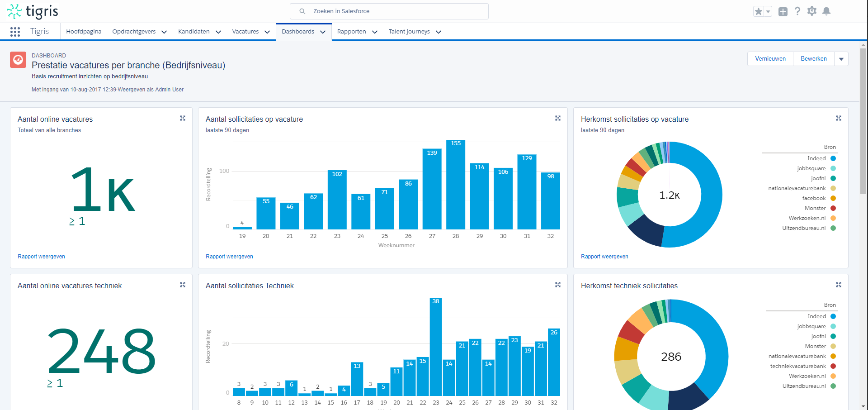This screenshot has height=410, width=868.
Task: Expand the Vacatures navigation dropdown
Action: [250, 32]
